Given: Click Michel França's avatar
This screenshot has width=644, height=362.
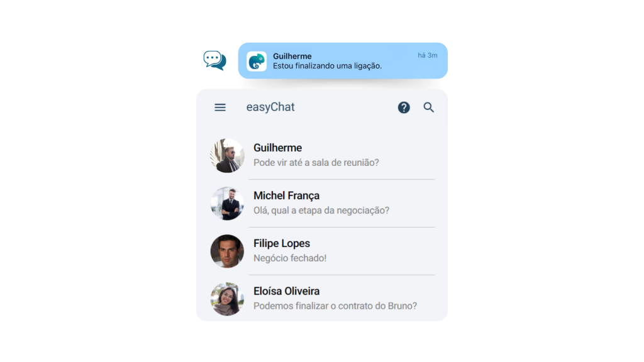Looking at the screenshot, I should click(227, 204).
